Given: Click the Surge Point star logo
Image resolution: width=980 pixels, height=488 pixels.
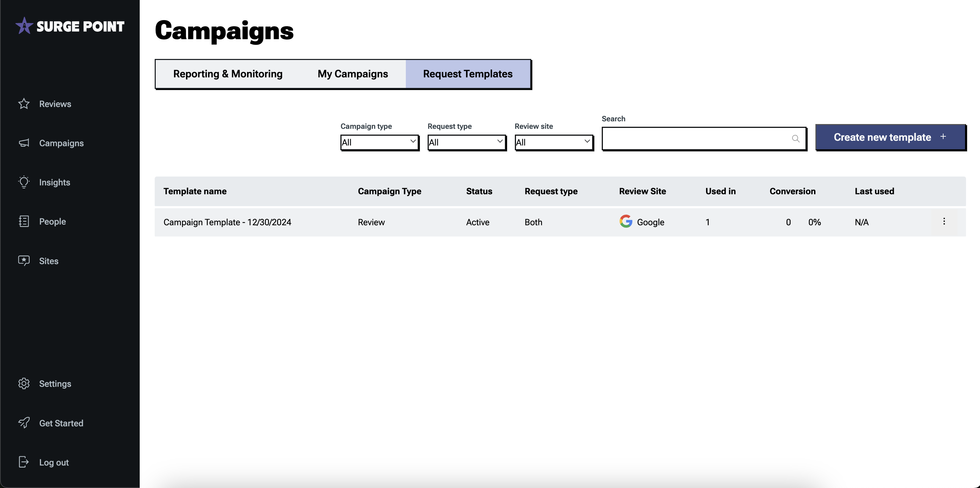Looking at the screenshot, I should tap(24, 26).
